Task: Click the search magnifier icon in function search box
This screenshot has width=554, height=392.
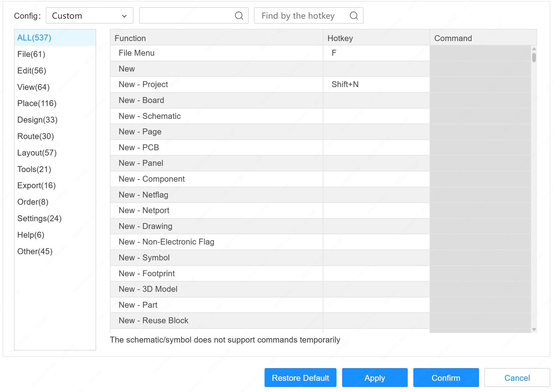Action: (239, 16)
